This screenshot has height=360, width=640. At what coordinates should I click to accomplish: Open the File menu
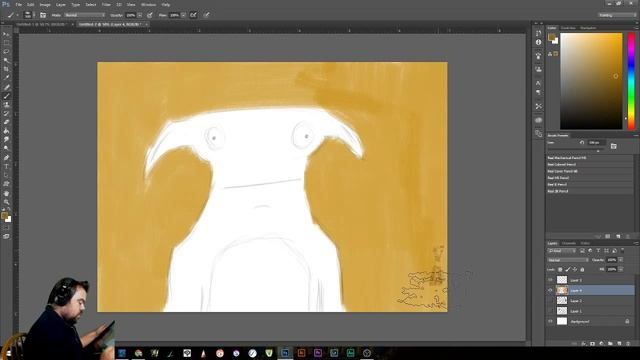(18, 4)
